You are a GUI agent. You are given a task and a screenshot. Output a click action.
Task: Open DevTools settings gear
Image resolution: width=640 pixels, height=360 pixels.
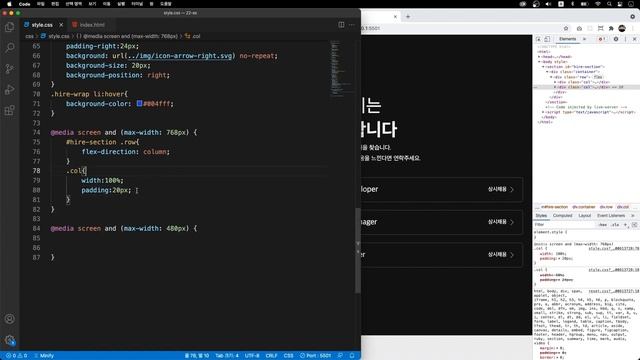616,39
